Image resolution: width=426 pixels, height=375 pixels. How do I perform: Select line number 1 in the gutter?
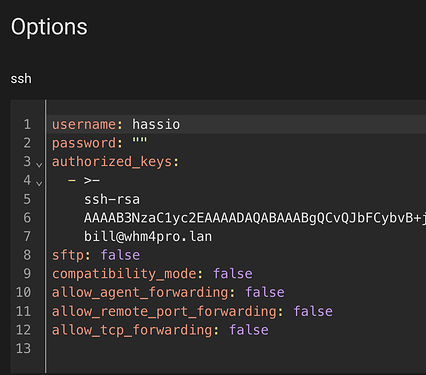(x=27, y=124)
